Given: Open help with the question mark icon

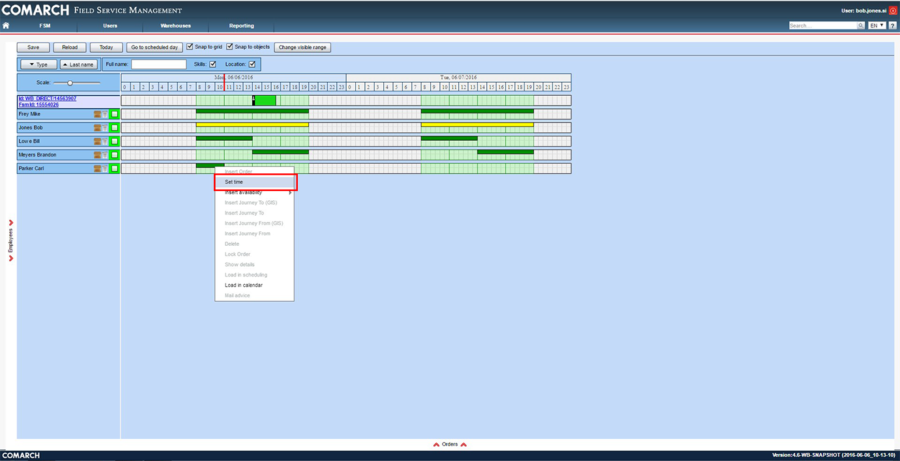Looking at the screenshot, I should point(893,26).
